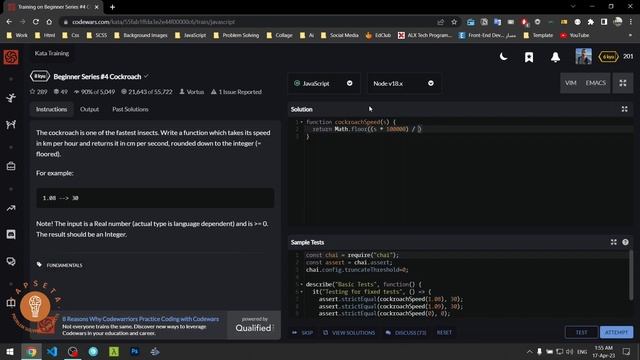The image size is (640, 360).
Task: Fold the it block in Sample Tests
Action: pos(302,291)
